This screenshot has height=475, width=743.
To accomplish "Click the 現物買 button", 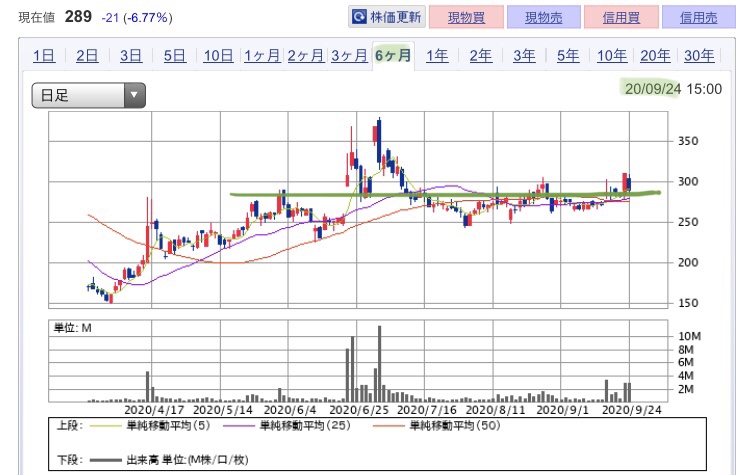I will (466, 18).
